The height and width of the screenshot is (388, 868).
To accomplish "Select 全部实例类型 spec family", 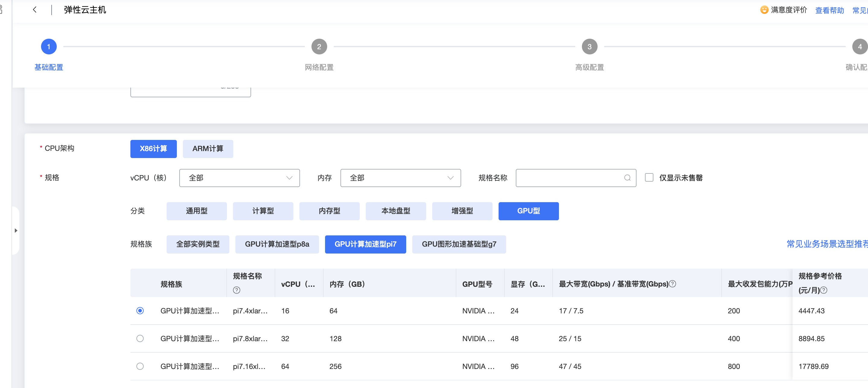I will coord(198,244).
